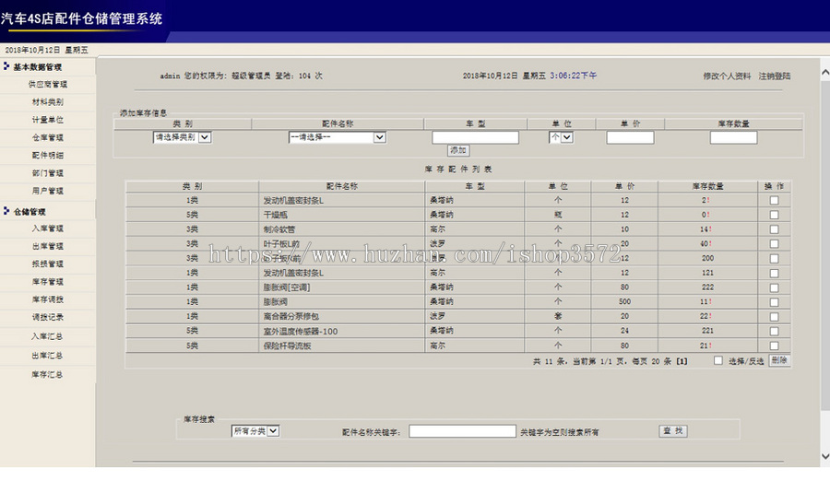This screenshot has width=830, height=504.
Task: Click the 注销登陆 logout link
Action: [x=775, y=76]
